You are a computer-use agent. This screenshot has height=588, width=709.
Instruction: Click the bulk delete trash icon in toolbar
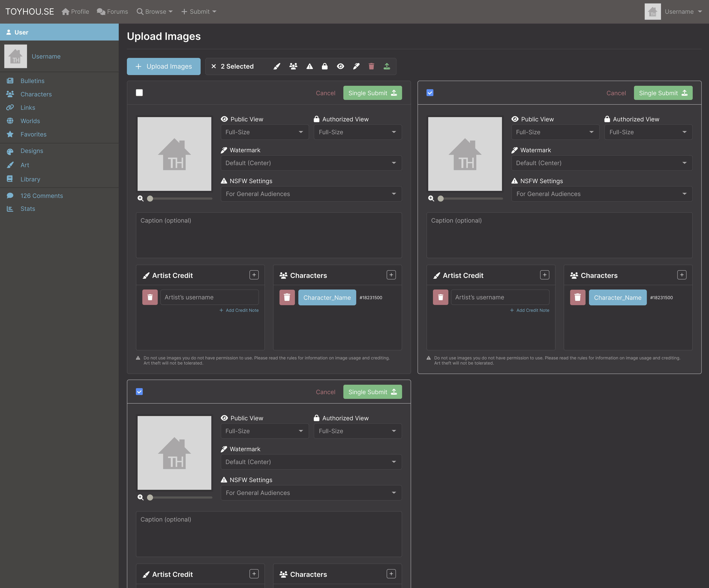pos(371,66)
